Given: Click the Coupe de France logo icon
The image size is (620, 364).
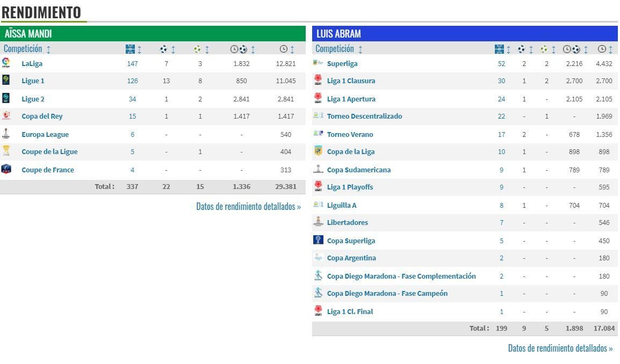Looking at the screenshot, I should click(x=6, y=170).
